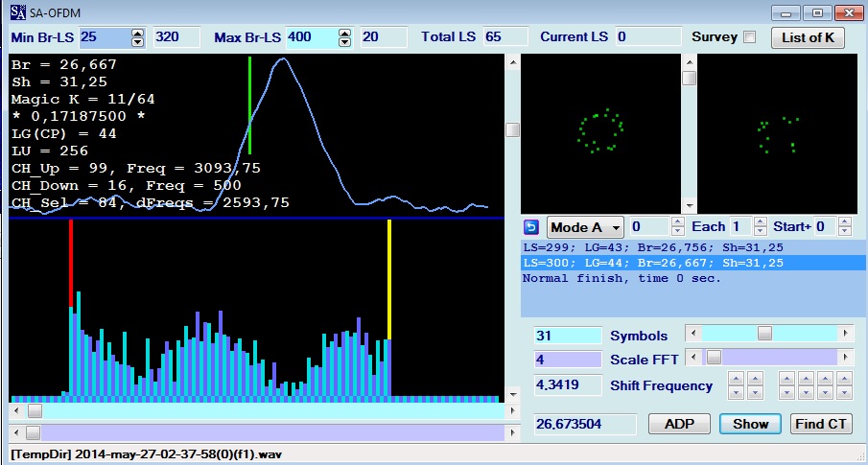Screen dimensions: 868x465
Task: Click the right arrow of Scale FFT slider
Action: [x=845, y=357]
